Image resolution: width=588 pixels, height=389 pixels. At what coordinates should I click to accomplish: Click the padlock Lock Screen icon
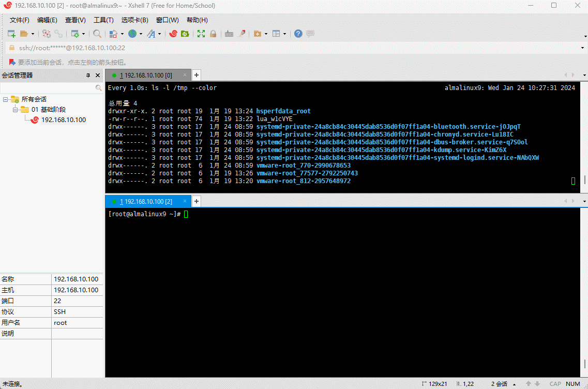(213, 34)
